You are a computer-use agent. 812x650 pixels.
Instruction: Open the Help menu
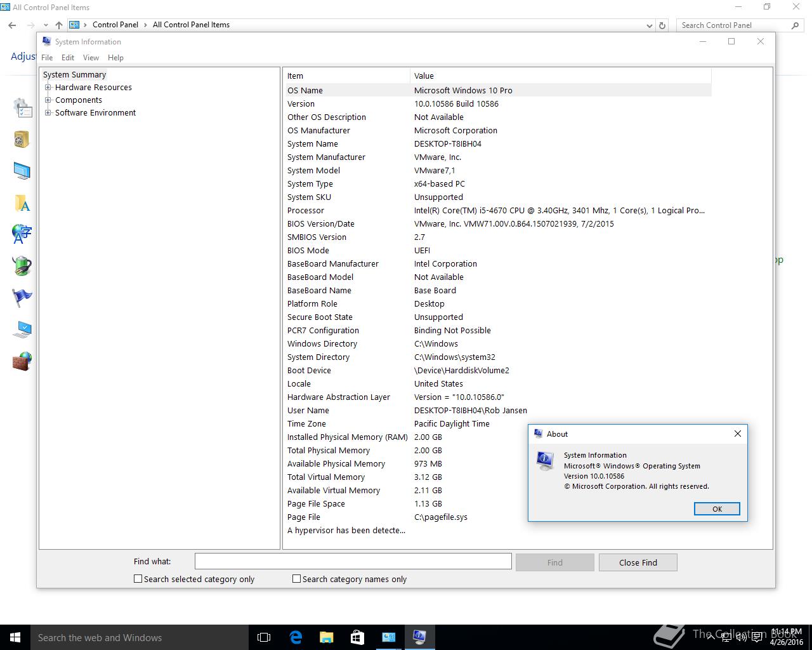click(x=115, y=58)
